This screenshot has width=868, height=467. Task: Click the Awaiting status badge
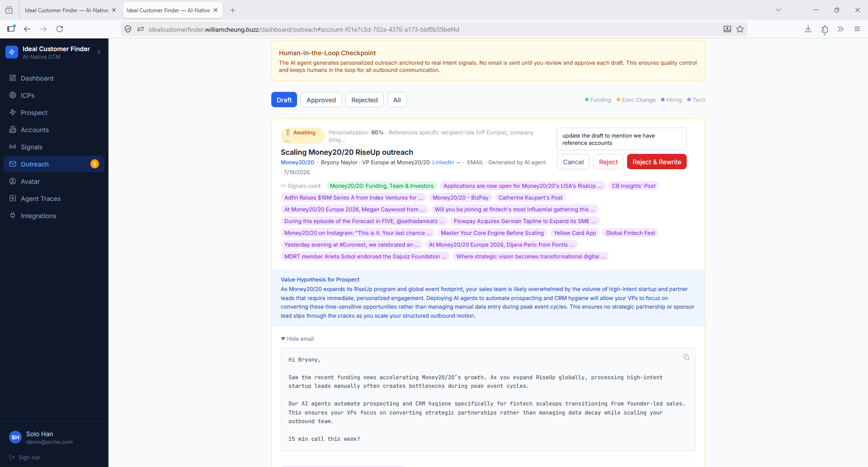tap(302, 136)
